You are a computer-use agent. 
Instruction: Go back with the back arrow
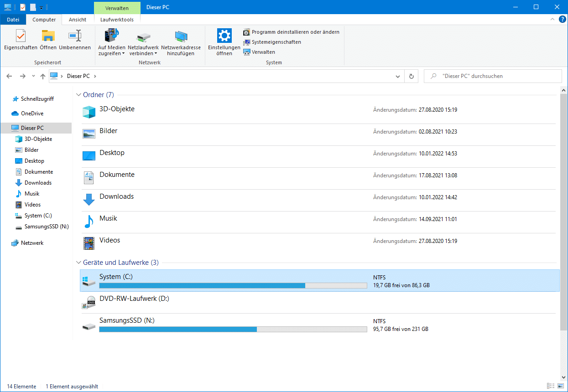tap(9, 76)
